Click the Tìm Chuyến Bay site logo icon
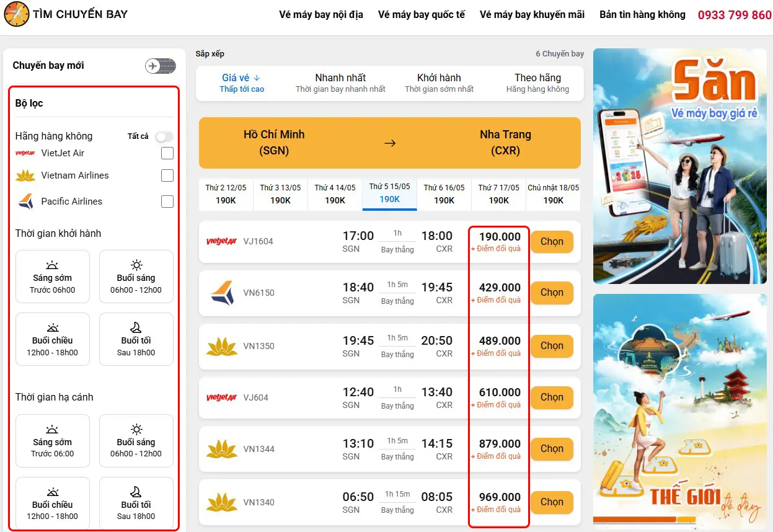The width and height of the screenshot is (773, 532). point(17,14)
